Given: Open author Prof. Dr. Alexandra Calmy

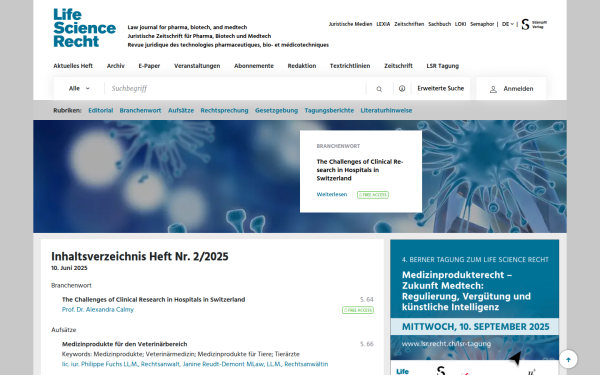Looking at the screenshot, I should click(x=98, y=309).
